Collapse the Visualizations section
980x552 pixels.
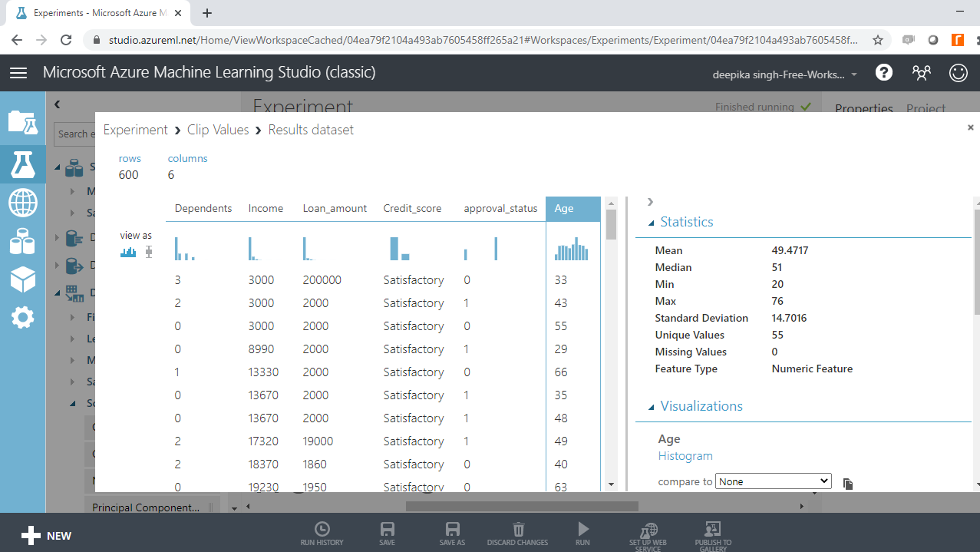pyautogui.click(x=652, y=407)
